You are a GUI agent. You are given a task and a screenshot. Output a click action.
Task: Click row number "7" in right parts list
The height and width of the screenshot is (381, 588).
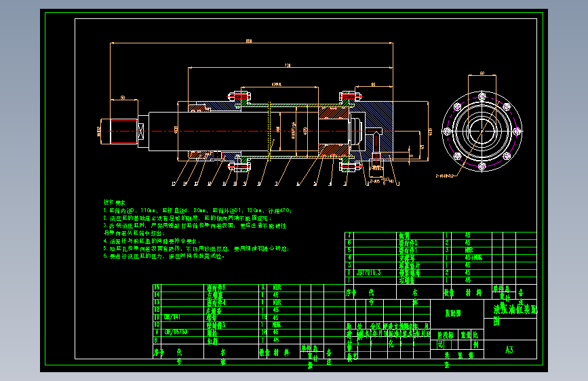(349, 235)
